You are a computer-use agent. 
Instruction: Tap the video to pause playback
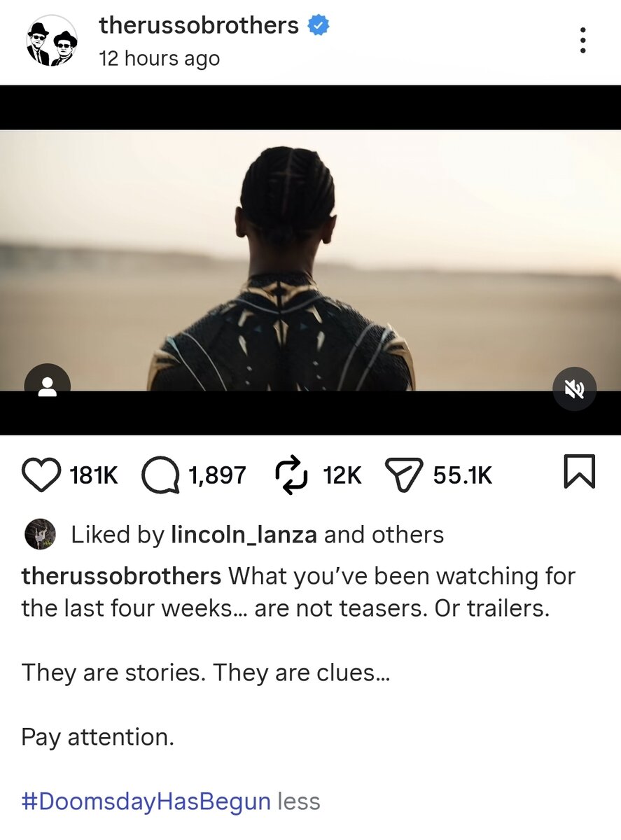point(310,260)
